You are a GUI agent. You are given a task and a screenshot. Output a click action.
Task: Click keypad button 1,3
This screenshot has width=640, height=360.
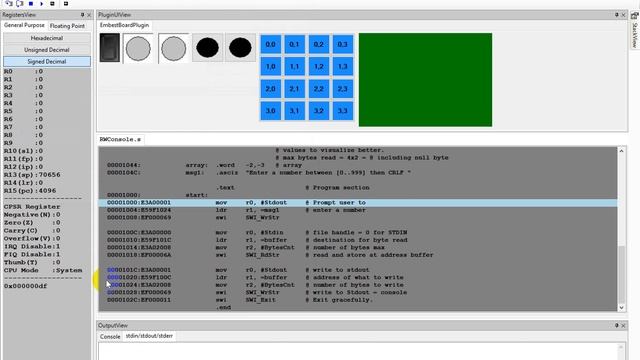(x=342, y=66)
